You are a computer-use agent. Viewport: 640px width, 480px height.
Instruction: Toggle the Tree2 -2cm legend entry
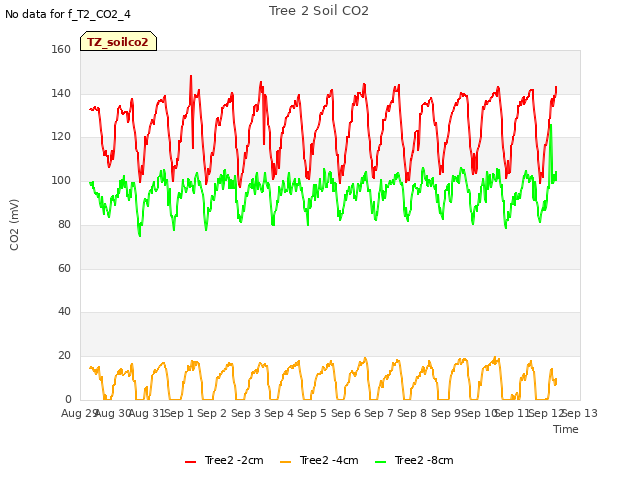pyautogui.click(x=224, y=460)
